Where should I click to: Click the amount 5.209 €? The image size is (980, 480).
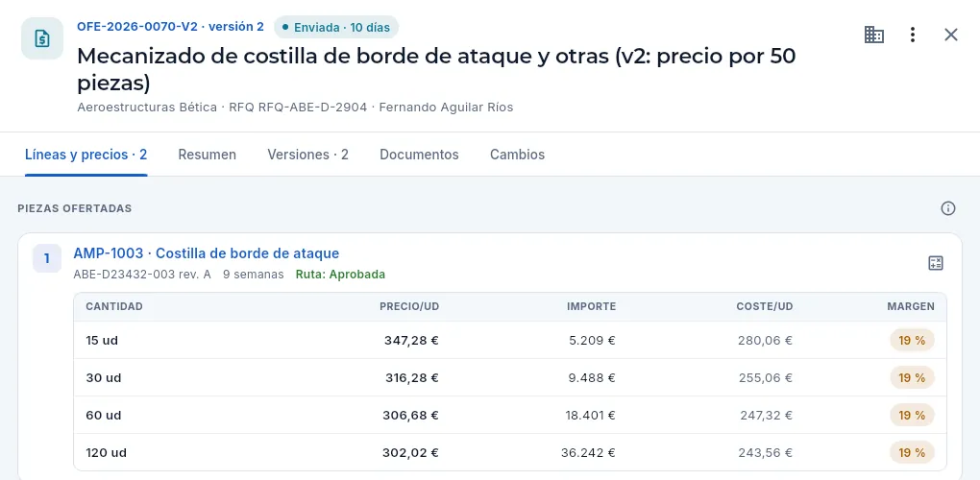[x=592, y=341]
